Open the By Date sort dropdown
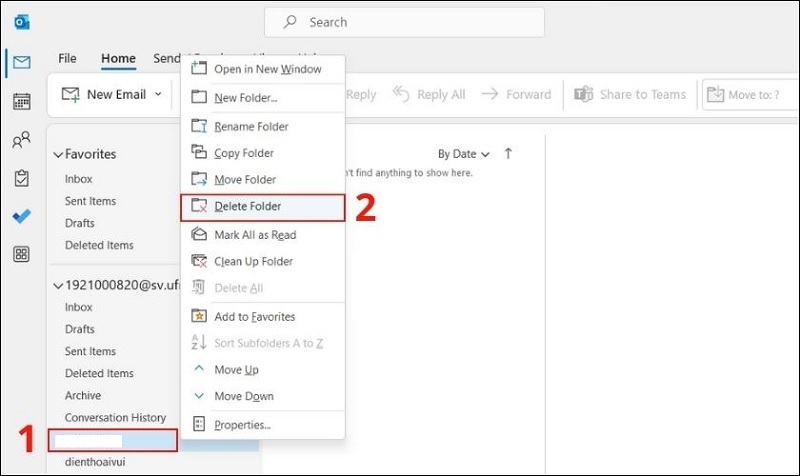The image size is (800, 476). (463, 154)
